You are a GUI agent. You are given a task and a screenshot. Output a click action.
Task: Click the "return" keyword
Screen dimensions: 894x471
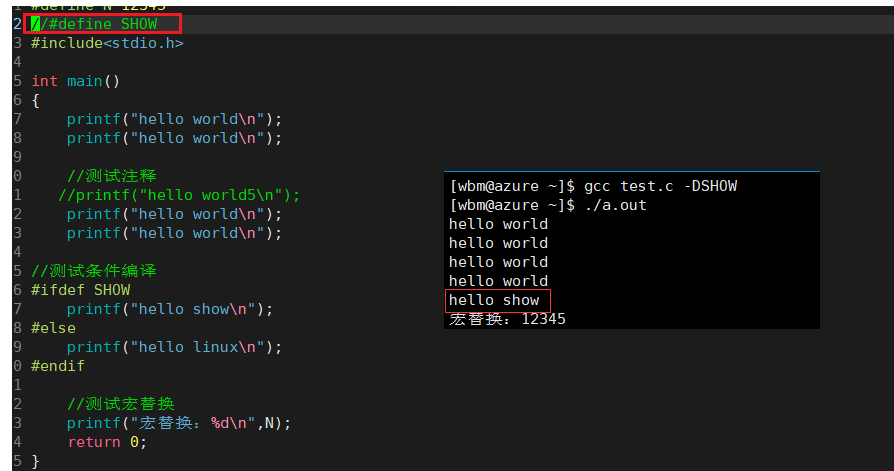click(x=94, y=442)
